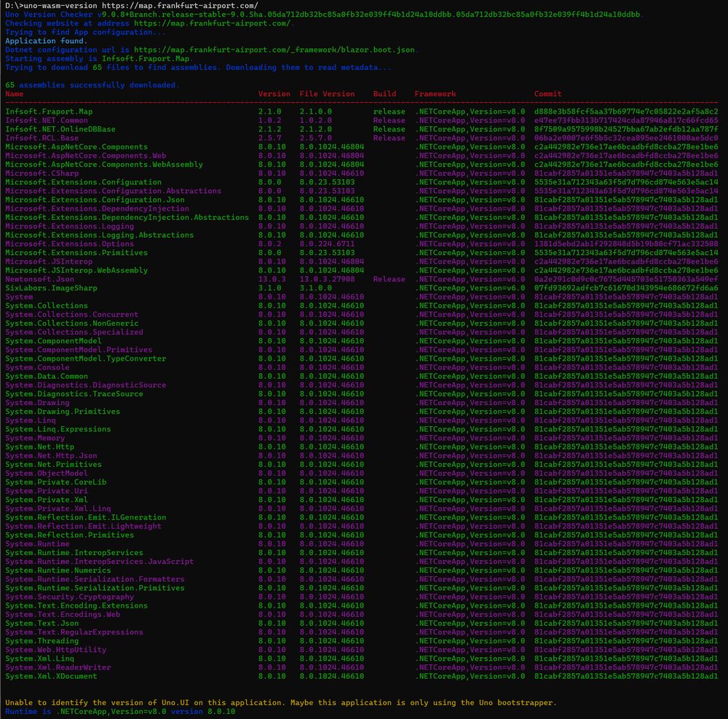Click the 'Microsoft.JSInterop.WebAssembly' assembly name

[76, 270]
